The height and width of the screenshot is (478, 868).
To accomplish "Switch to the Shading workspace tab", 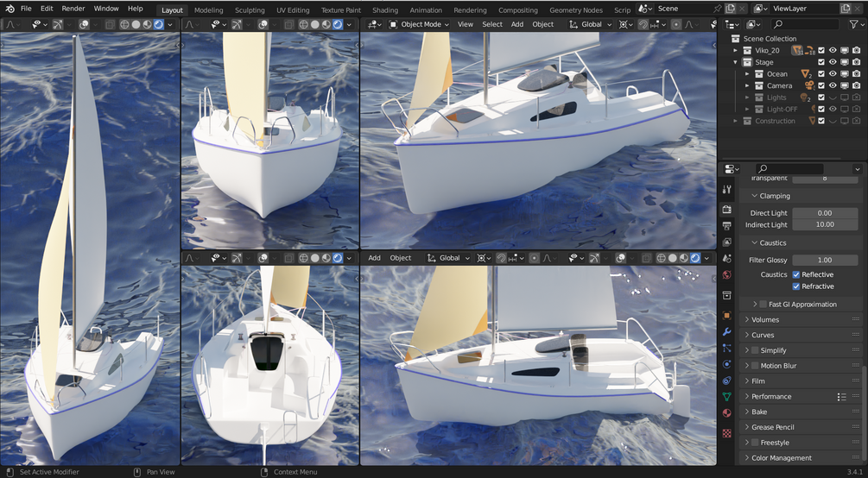I will 384,10.
